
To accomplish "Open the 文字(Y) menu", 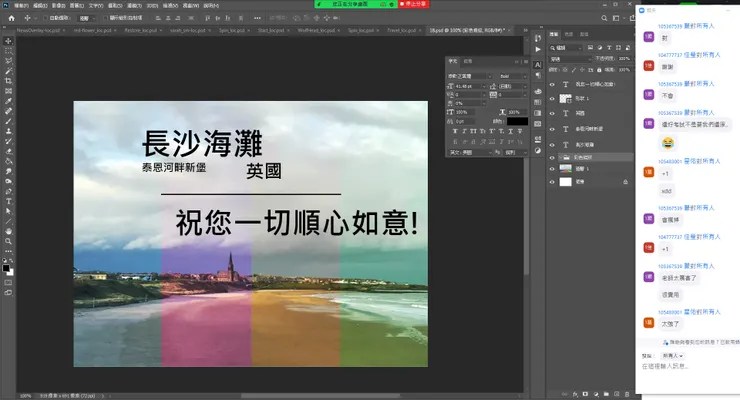I will (96, 6).
